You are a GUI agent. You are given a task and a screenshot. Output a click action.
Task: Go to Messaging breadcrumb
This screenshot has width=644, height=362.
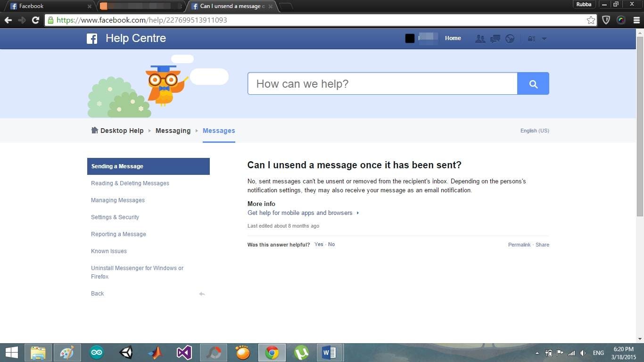[173, 131]
